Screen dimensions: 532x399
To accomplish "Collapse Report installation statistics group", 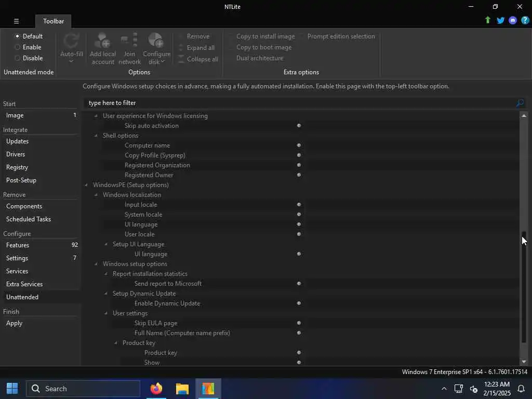I will pyautogui.click(x=106, y=274).
